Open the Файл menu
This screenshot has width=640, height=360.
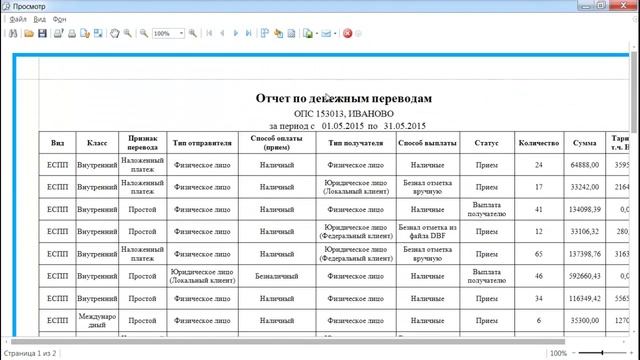click(18, 19)
